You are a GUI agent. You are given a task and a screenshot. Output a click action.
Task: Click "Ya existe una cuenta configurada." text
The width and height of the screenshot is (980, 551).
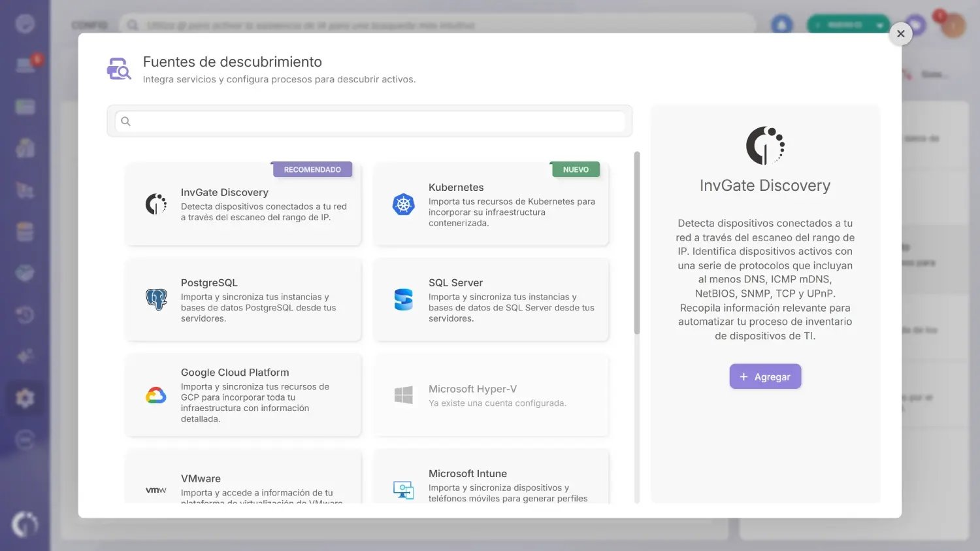point(497,403)
